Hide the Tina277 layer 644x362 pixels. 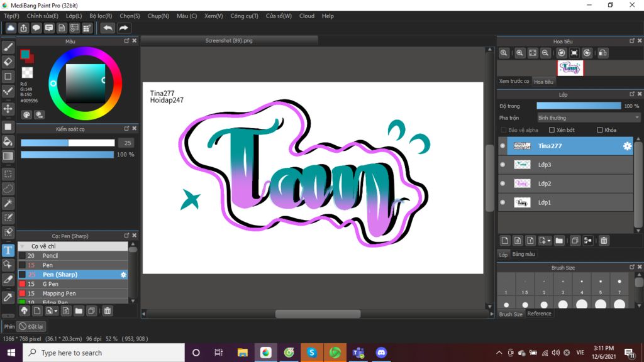tap(502, 146)
